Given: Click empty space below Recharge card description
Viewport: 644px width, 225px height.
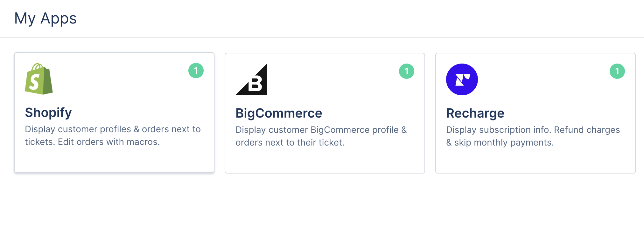Looking at the screenshot, I should pos(535,161).
